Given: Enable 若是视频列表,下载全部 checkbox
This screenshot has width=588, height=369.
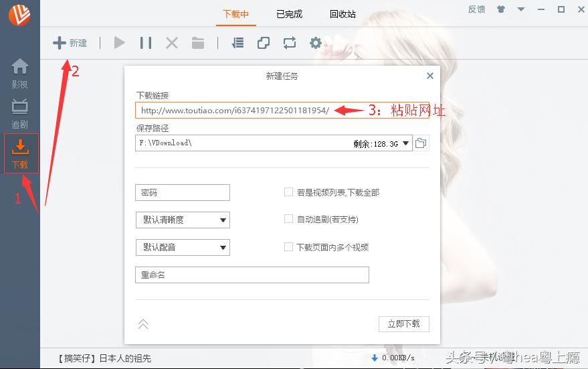Looking at the screenshot, I should [x=288, y=192].
